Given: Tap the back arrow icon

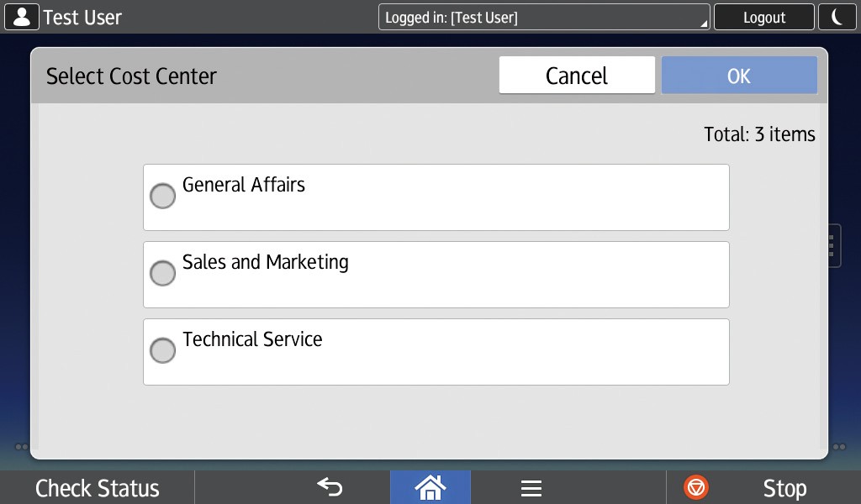Looking at the screenshot, I should [330, 487].
